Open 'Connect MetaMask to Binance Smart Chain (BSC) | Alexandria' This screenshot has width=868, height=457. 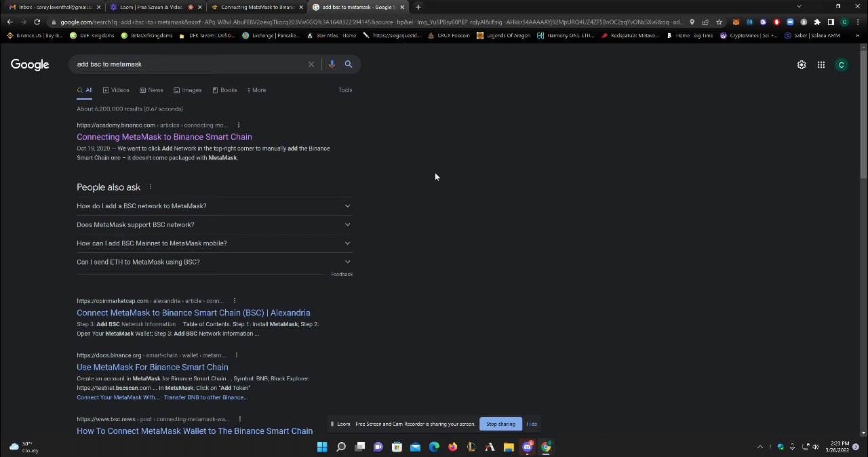coord(193,313)
